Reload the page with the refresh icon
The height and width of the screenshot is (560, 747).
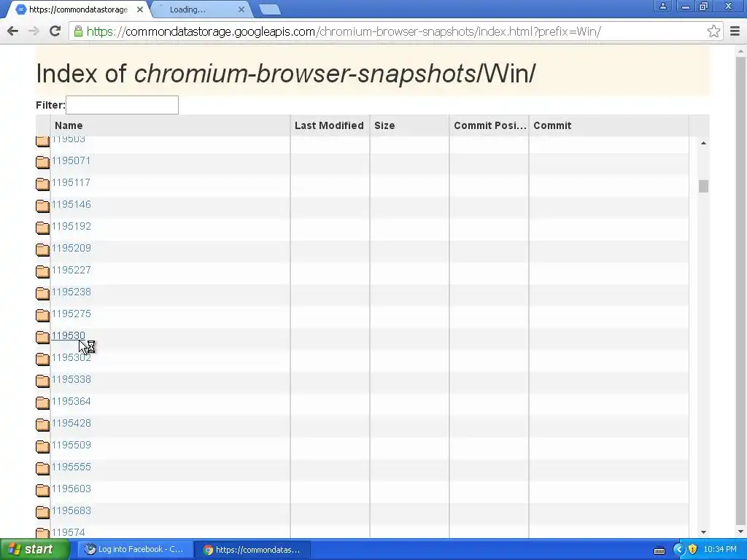pos(55,31)
